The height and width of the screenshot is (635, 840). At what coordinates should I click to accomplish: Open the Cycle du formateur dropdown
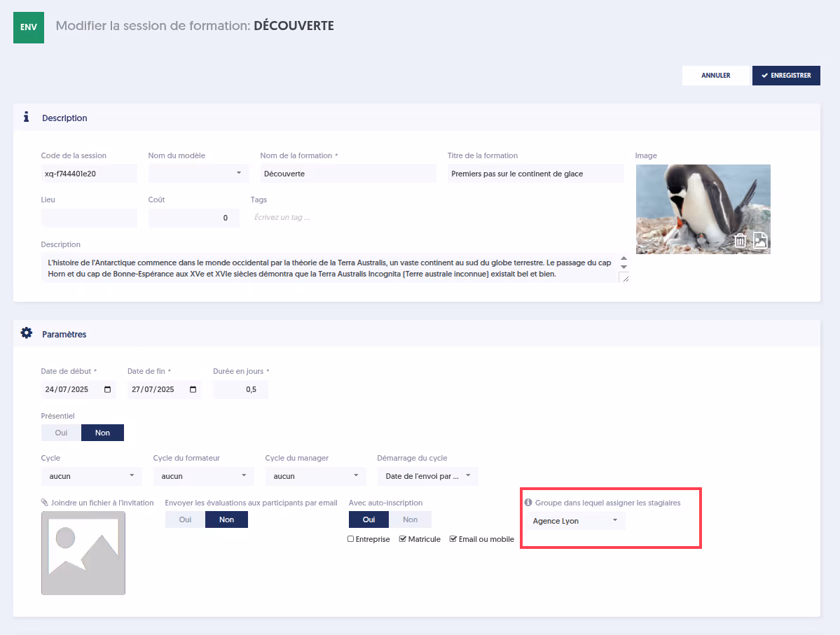coord(204,476)
